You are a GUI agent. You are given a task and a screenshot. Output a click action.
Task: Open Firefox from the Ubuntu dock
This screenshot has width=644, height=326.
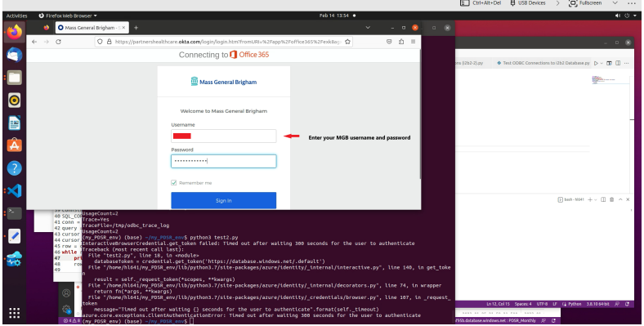pyautogui.click(x=15, y=32)
